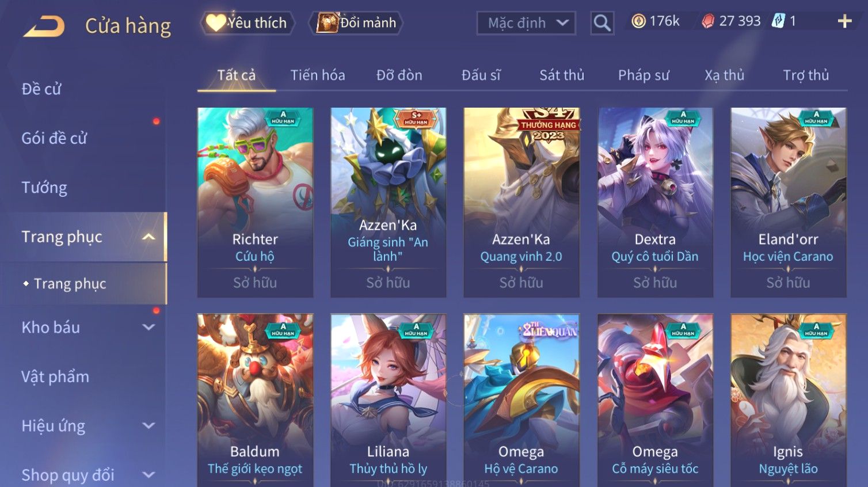This screenshot has width=868, height=487.
Task: Click the gold coin 176k icon
Action: coord(638,21)
